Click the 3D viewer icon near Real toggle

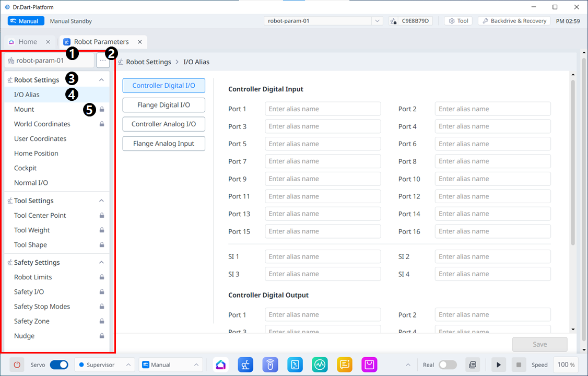pyautogui.click(x=473, y=365)
